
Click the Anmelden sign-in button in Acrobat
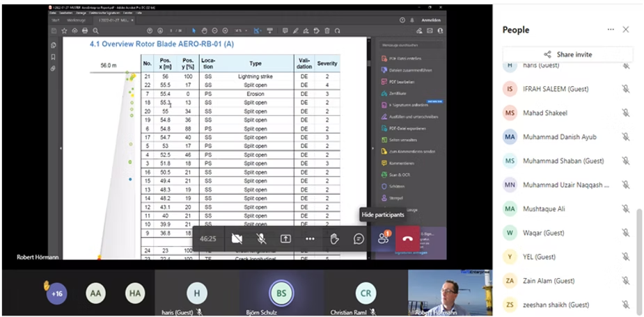coord(430,20)
